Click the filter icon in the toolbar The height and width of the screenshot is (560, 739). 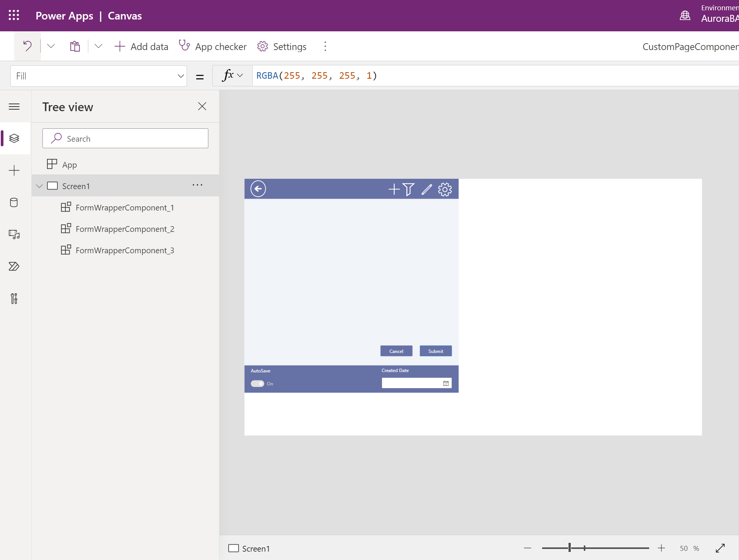coord(409,189)
